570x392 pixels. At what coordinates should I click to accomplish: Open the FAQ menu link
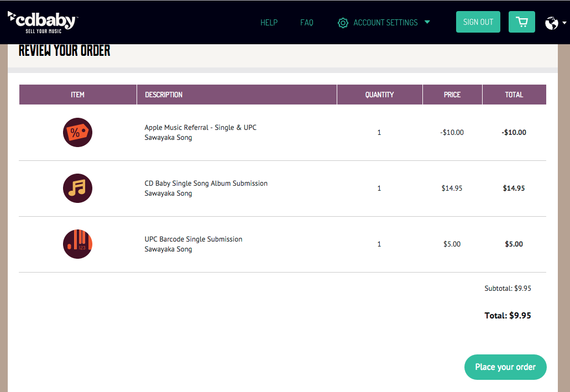pyautogui.click(x=307, y=23)
